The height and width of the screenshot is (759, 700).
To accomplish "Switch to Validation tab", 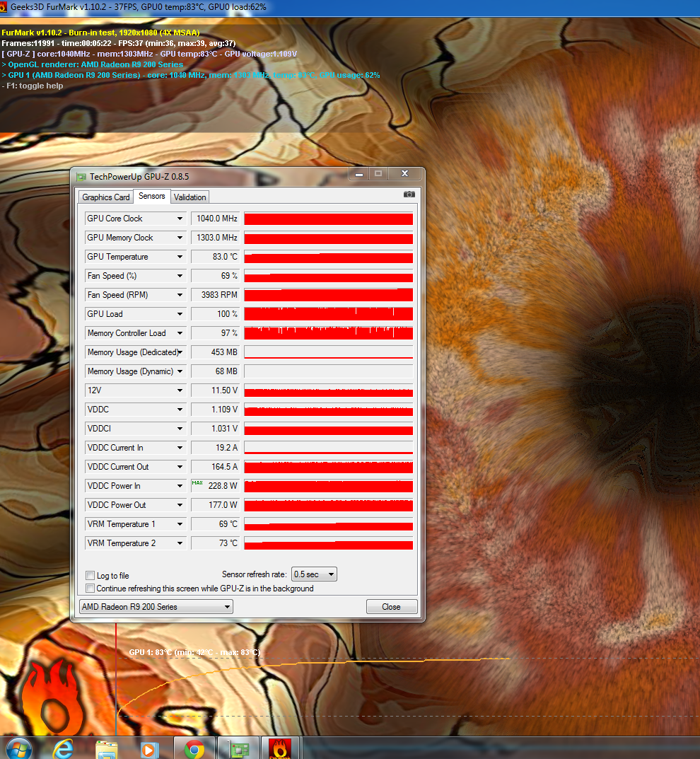I will [x=189, y=197].
